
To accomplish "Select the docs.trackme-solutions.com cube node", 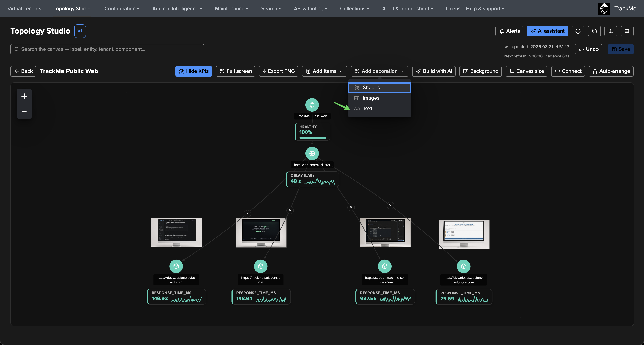I will [176, 266].
